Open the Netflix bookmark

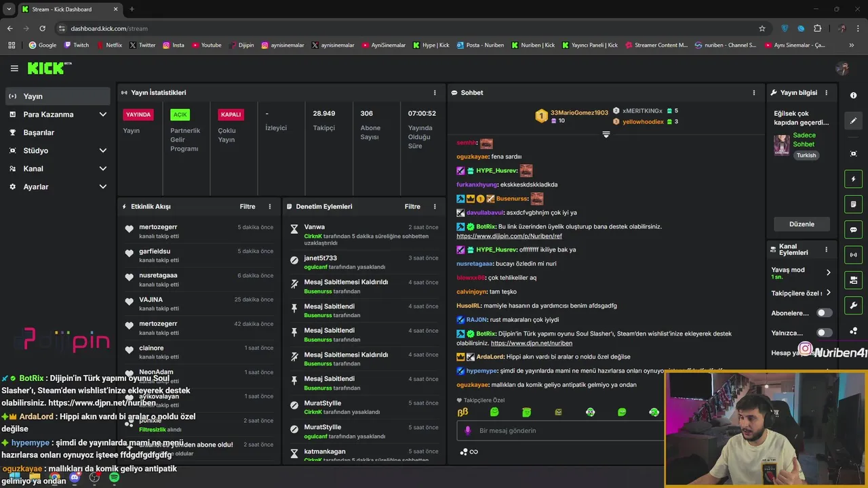click(109, 45)
